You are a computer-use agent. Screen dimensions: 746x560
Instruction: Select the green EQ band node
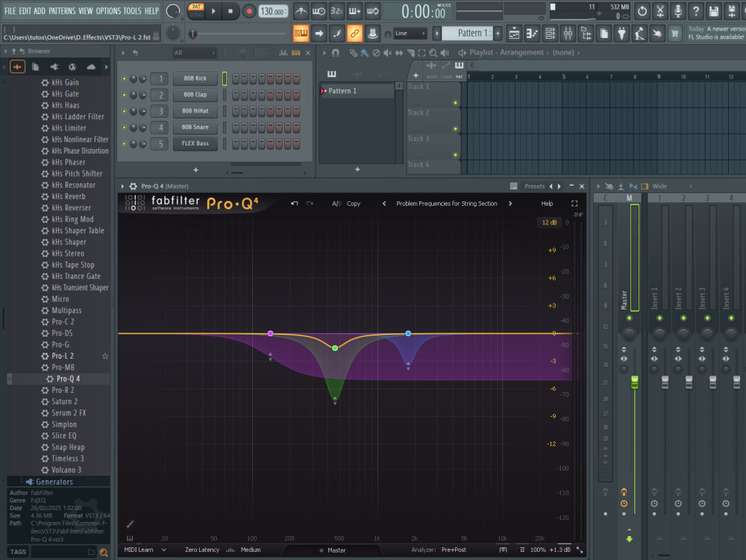335,348
